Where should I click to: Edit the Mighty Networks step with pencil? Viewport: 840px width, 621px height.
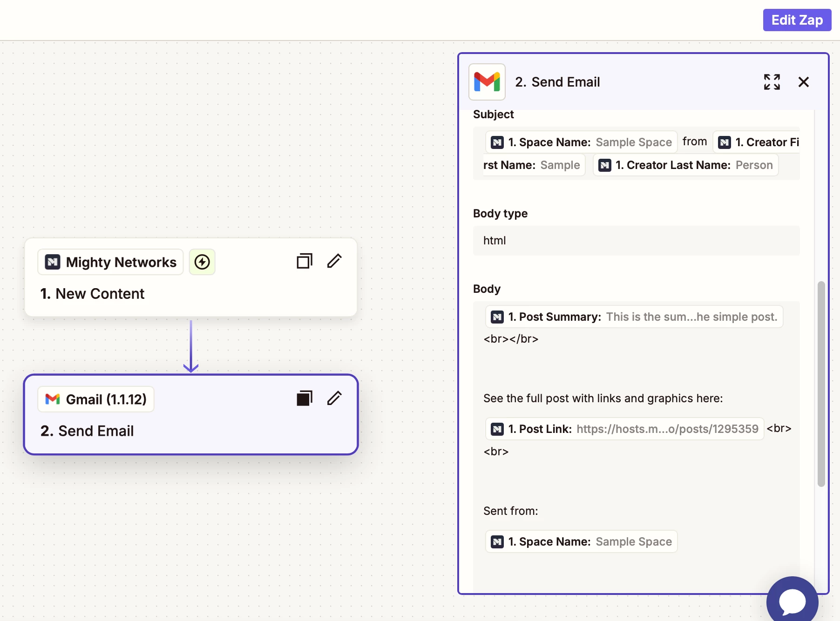coord(334,261)
